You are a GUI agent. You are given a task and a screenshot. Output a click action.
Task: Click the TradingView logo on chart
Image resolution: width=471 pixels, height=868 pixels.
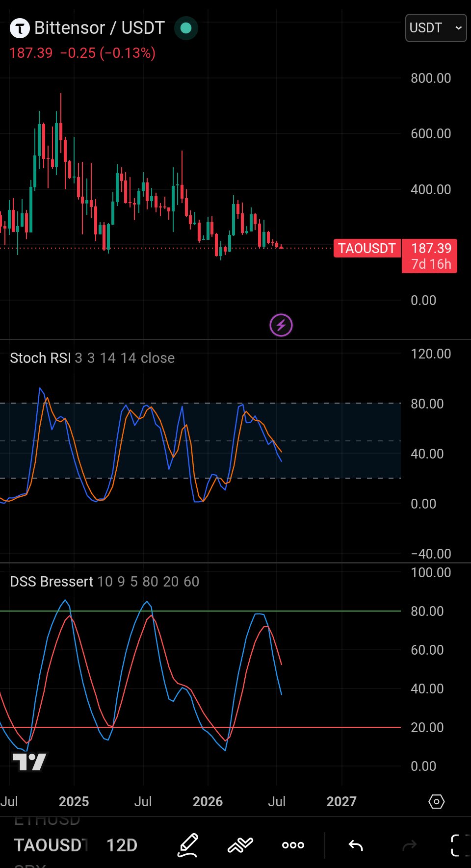(29, 762)
